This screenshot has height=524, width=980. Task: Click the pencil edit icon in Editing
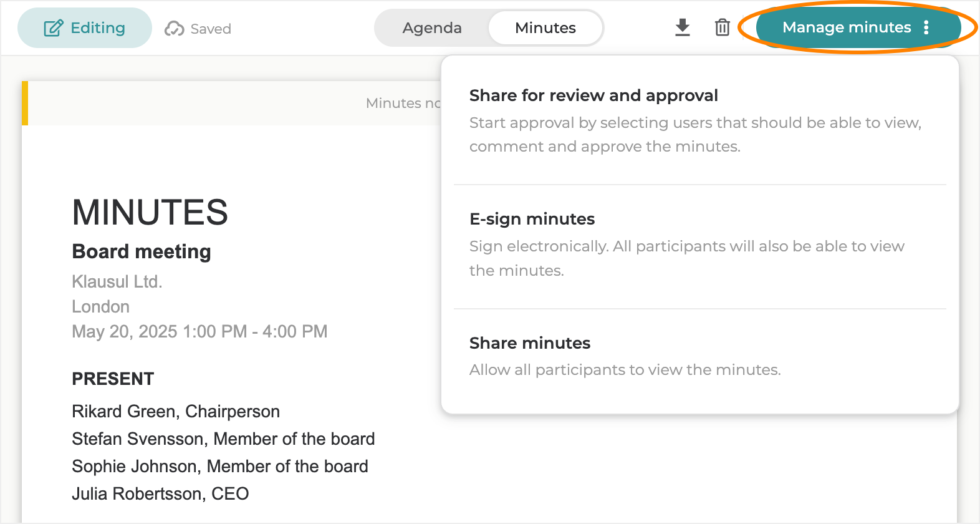point(53,28)
